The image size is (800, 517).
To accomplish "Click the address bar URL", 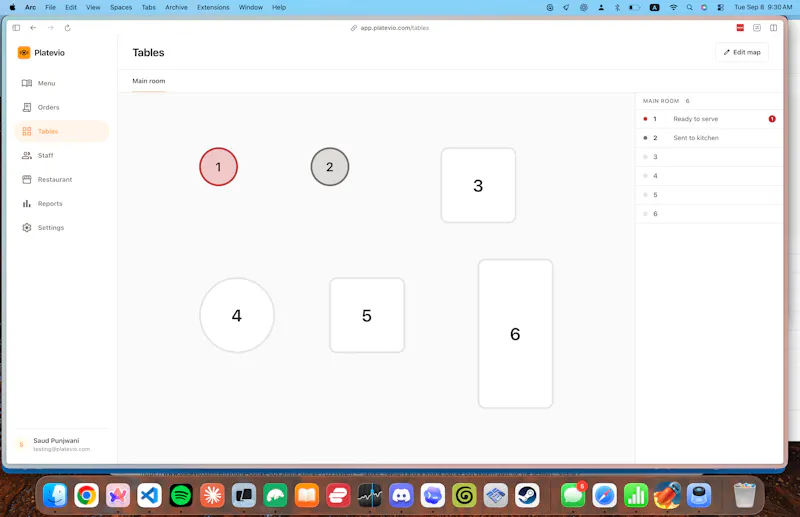I will 394,28.
